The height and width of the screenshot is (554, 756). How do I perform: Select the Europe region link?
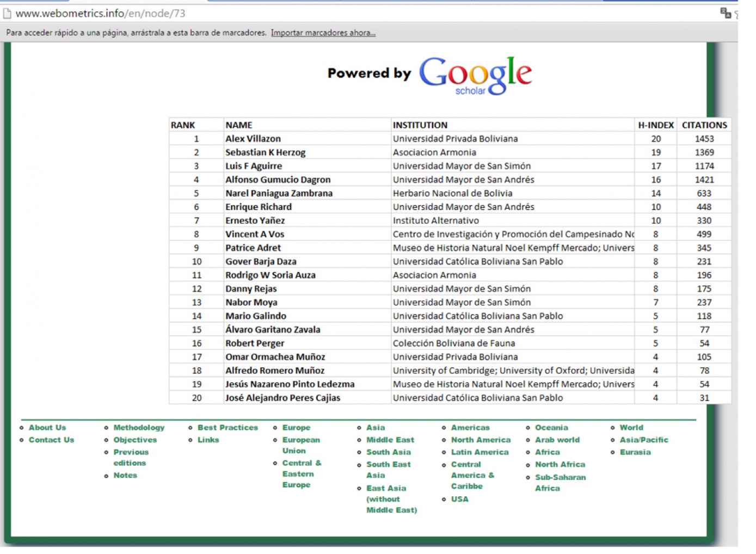[x=296, y=428]
